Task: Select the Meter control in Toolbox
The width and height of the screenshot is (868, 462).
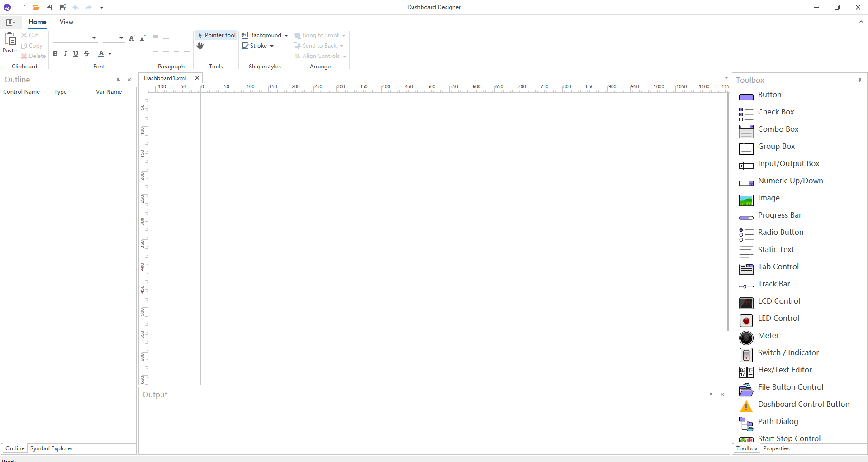Action: 768,336
